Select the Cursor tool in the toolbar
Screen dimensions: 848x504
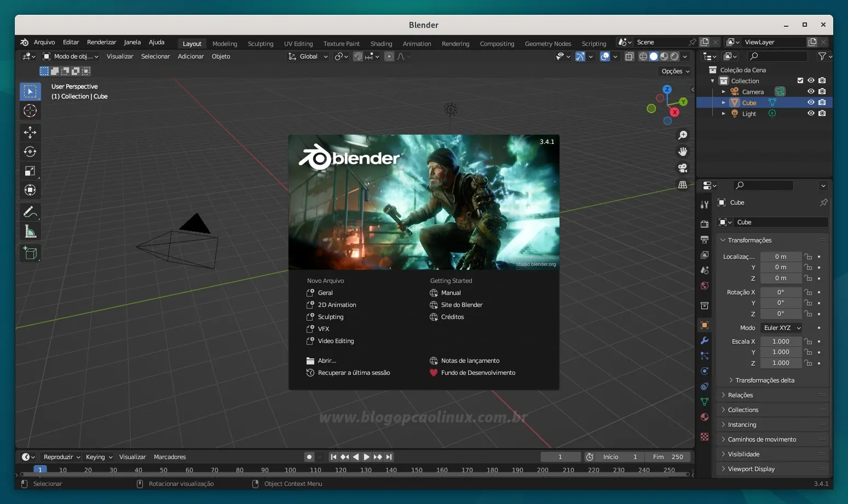point(30,111)
